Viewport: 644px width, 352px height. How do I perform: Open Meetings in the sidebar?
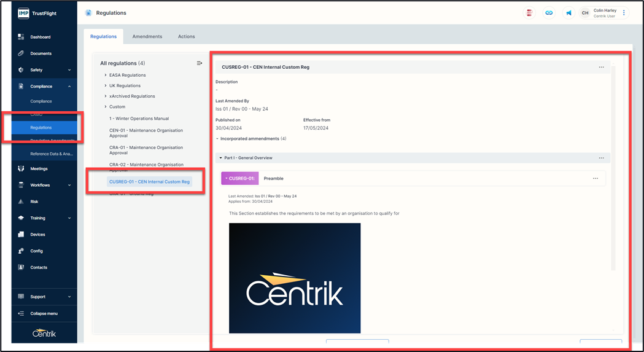[39, 168]
